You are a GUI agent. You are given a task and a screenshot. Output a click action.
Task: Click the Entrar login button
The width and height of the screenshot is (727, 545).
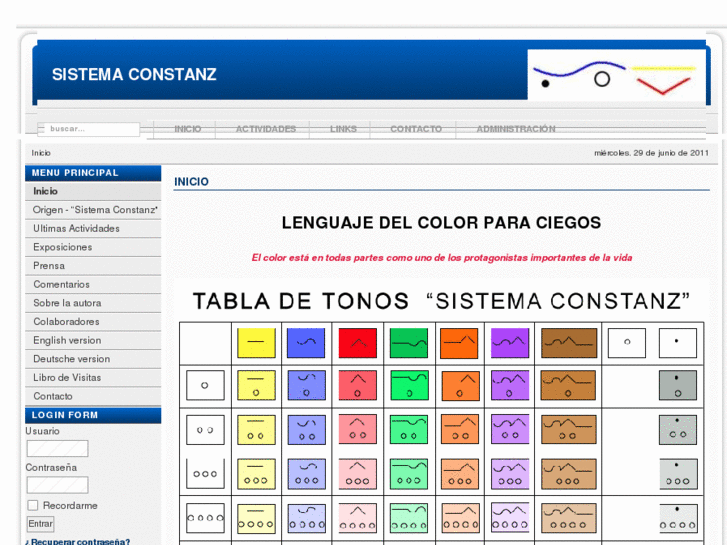[40, 524]
